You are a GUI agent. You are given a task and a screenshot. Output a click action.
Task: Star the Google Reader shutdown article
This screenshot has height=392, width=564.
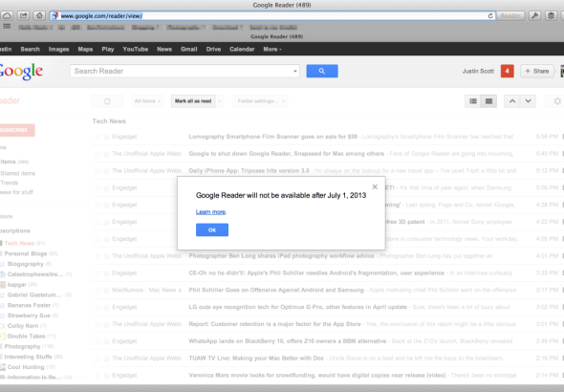98,154
